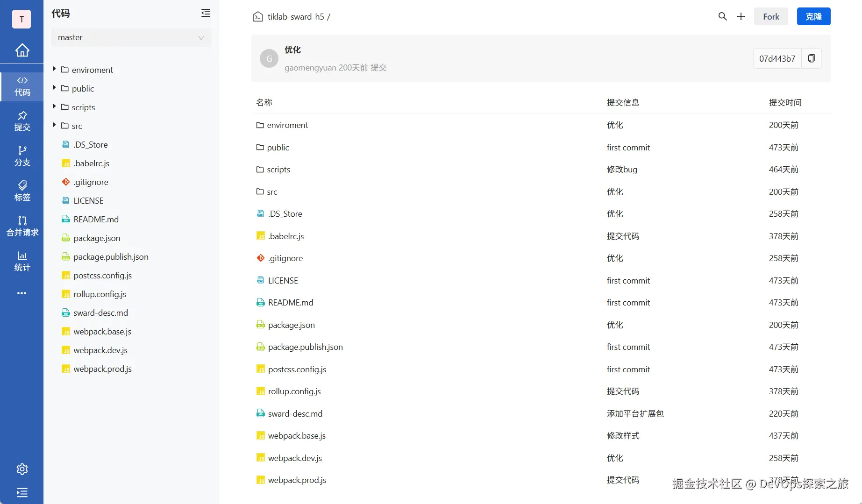Select package.json in the file tree
The image size is (862, 504).
click(97, 238)
